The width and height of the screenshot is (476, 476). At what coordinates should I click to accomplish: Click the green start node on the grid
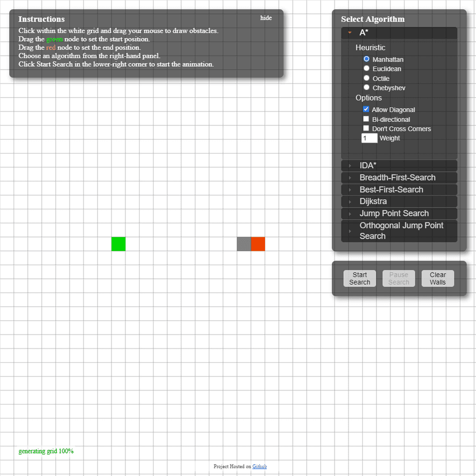[x=118, y=244]
